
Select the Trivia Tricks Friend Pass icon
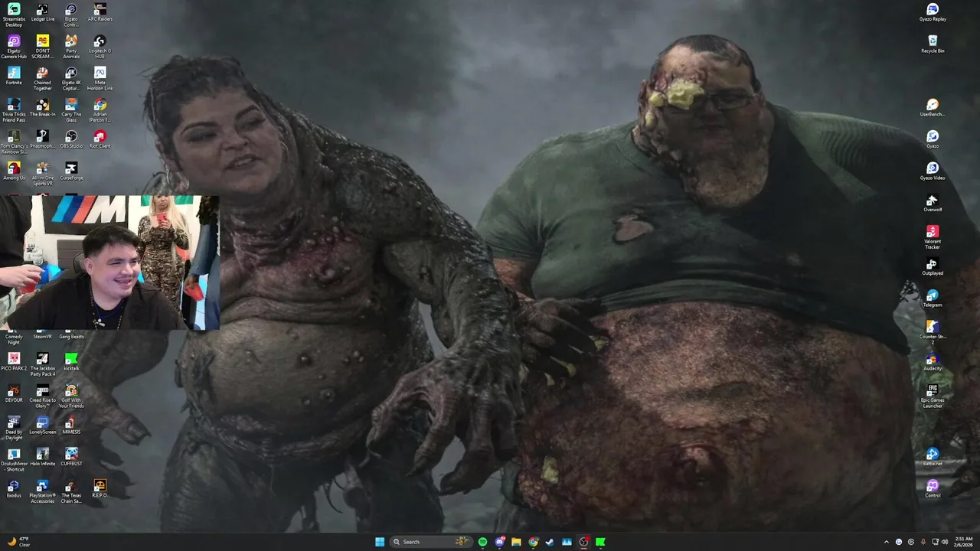coord(14,110)
